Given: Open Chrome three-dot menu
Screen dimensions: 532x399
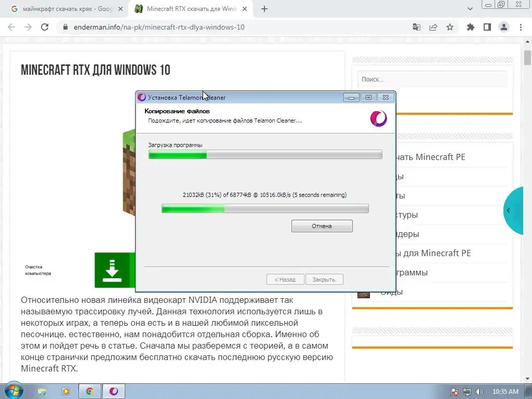Looking at the screenshot, I should pos(521,27).
